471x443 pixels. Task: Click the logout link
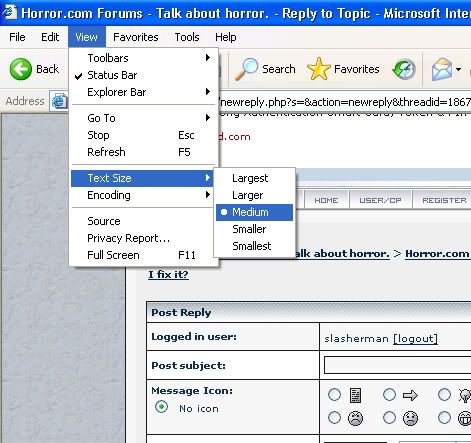(415, 339)
